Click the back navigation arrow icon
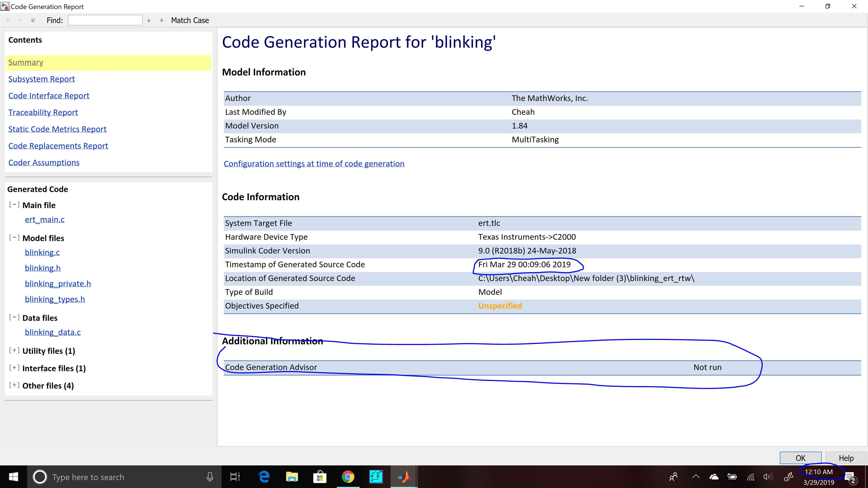This screenshot has height=488, width=868. [x=8, y=20]
